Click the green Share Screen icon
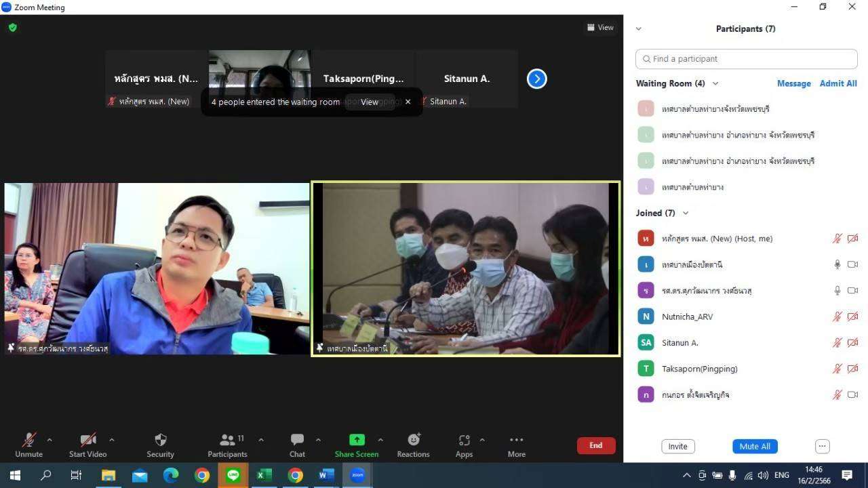Image resolution: width=868 pixels, height=488 pixels. tap(357, 441)
